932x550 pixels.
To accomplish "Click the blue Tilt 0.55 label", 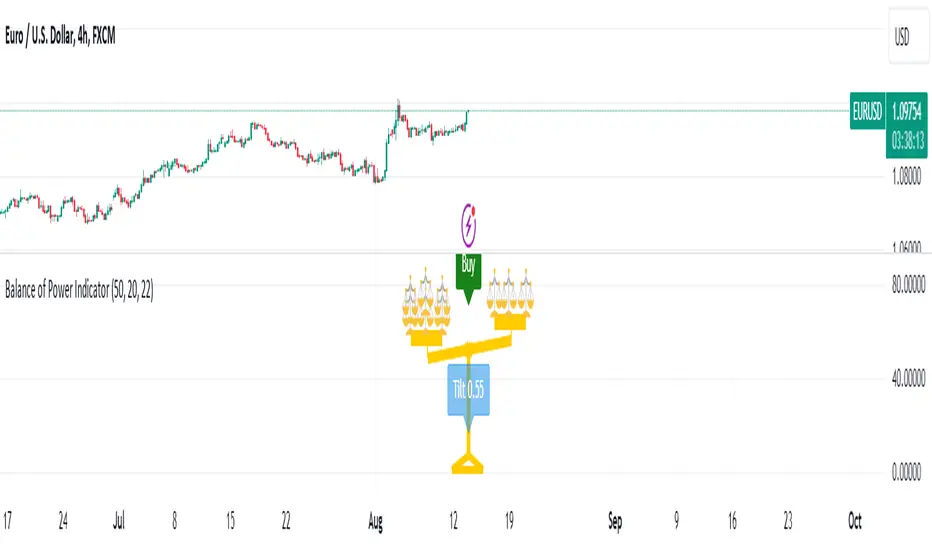I will pos(468,389).
